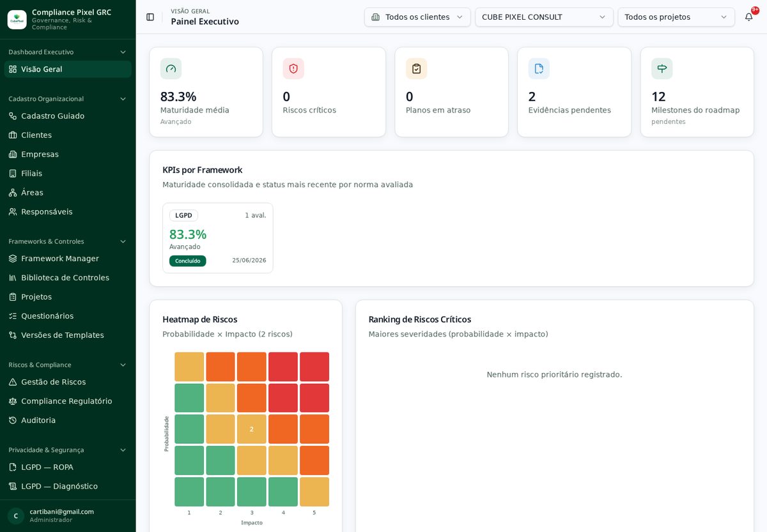Open the CUBE PIXEL CONSULT company dropdown

coord(544,17)
